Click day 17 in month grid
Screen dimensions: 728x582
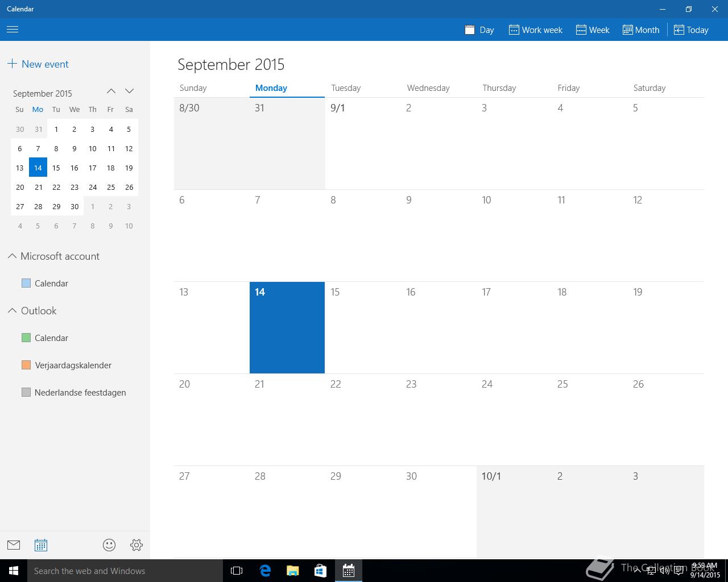(514, 327)
